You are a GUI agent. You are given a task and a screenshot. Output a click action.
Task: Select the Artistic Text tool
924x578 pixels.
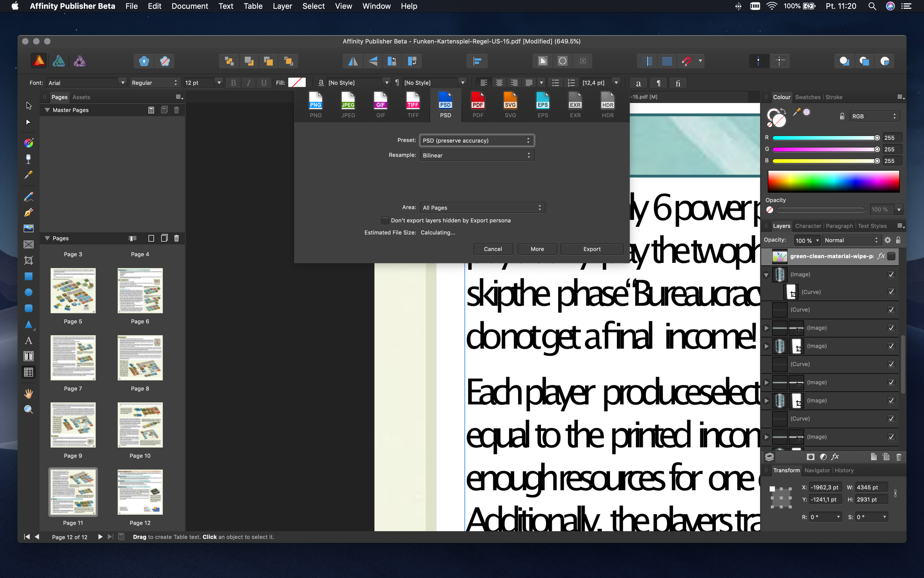(x=28, y=341)
